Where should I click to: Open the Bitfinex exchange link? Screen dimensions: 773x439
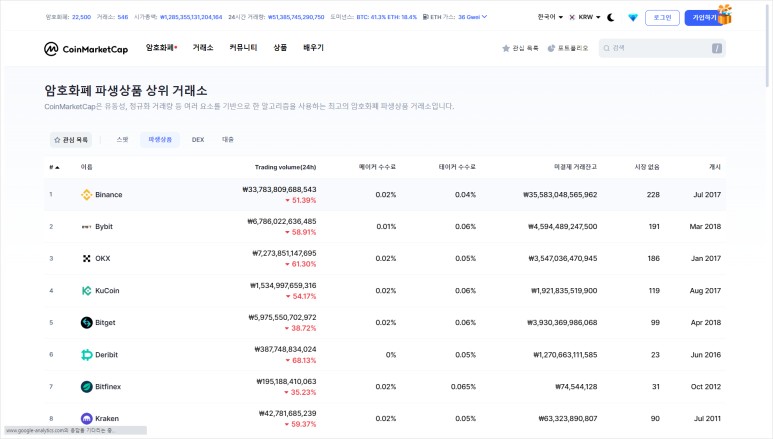108,387
